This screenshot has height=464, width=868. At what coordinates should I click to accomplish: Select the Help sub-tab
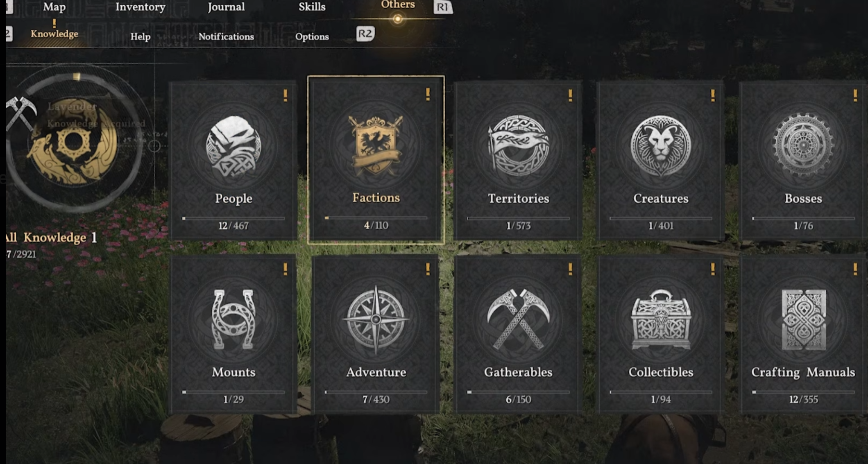[x=141, y=36]
